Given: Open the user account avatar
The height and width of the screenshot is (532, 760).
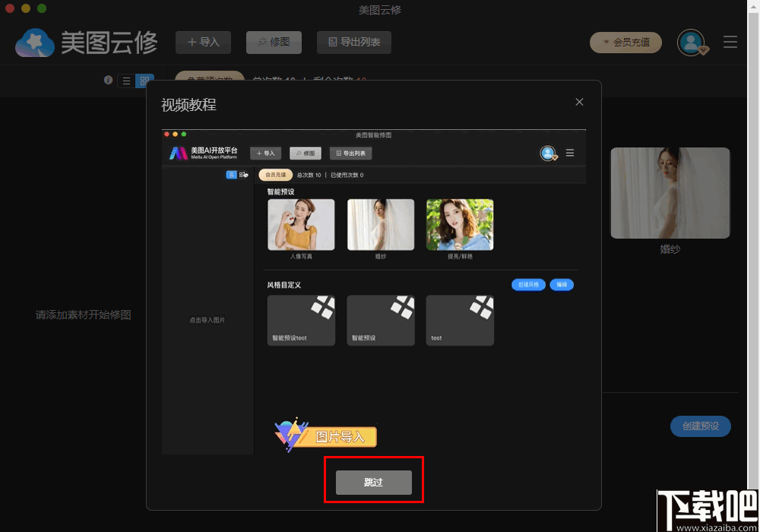Looking at the screenshot, I should (x=691, y=42).
